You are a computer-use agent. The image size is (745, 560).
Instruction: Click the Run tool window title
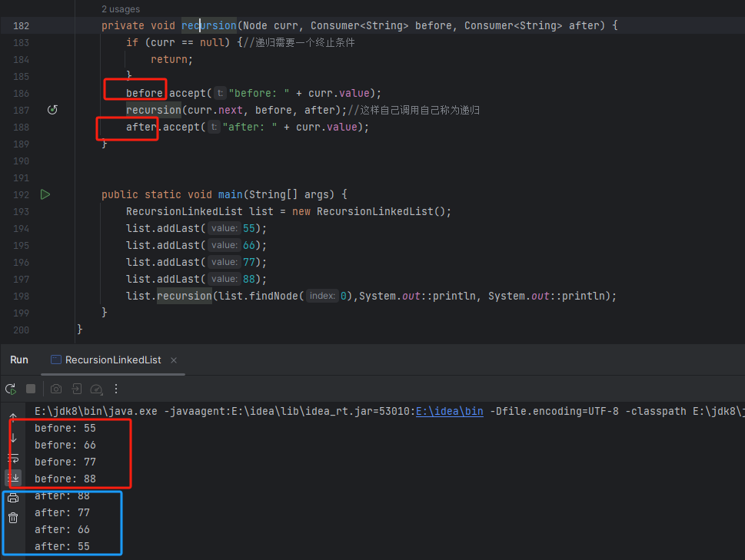point(19,360)
